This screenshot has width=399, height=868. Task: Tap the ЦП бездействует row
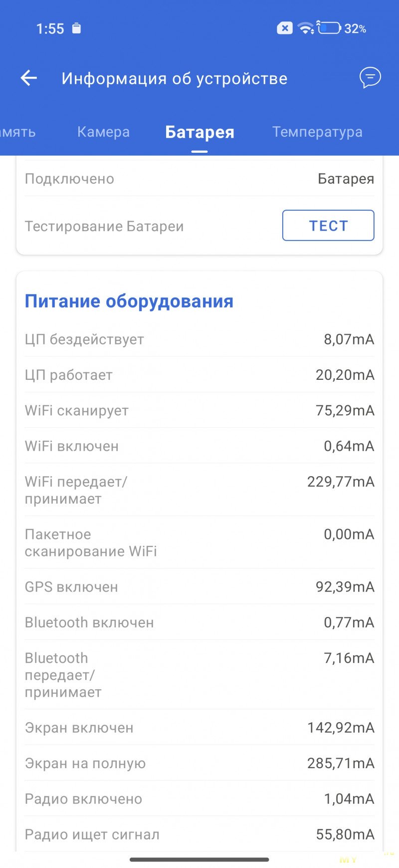pyautogui.click(x=199, y=339)
